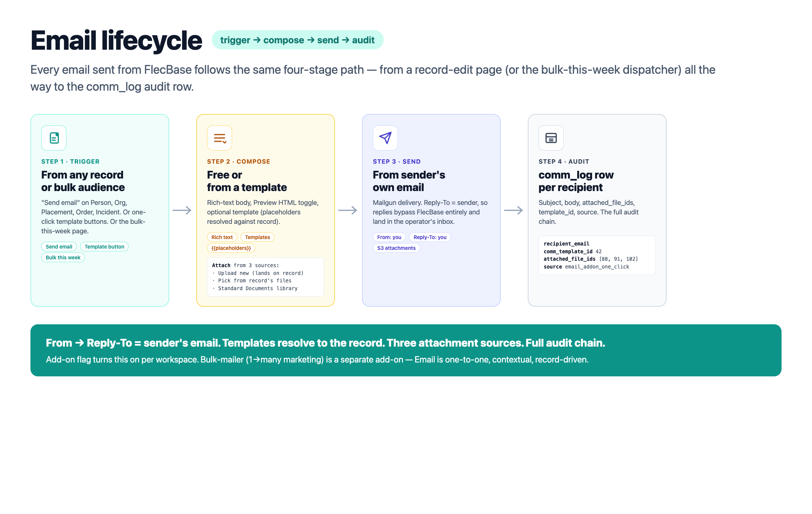
Task: Click the Audit step log-row icon
Action: coord(551,138)
